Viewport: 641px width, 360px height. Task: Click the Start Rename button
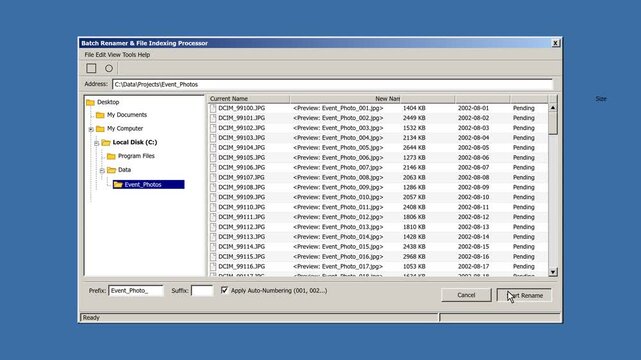pos(524,295)
